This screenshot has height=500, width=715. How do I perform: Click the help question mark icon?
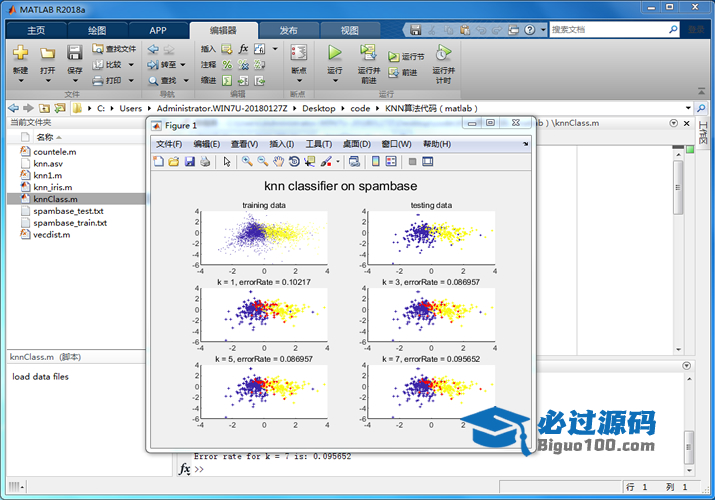click(529, 30)
